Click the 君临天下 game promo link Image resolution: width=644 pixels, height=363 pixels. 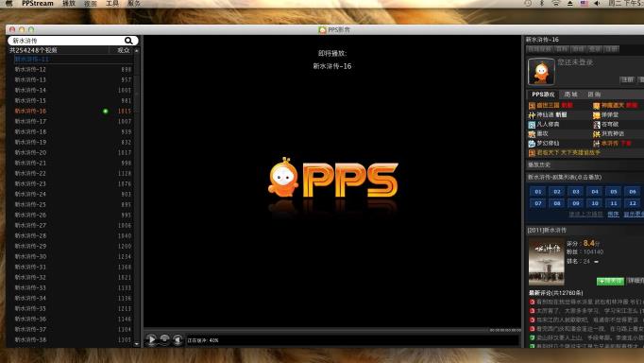pos(565,152)
